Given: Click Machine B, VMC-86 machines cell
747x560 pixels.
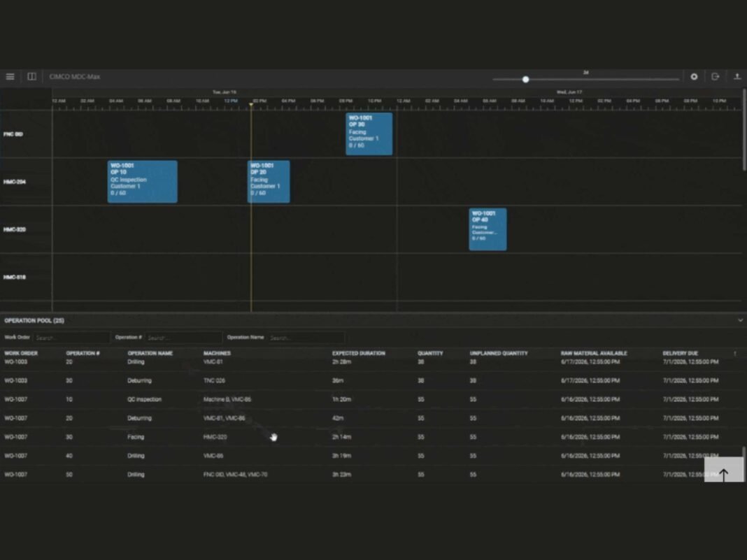Looking at the screenshot, I should pyautogui.click(x=227, y=399).
